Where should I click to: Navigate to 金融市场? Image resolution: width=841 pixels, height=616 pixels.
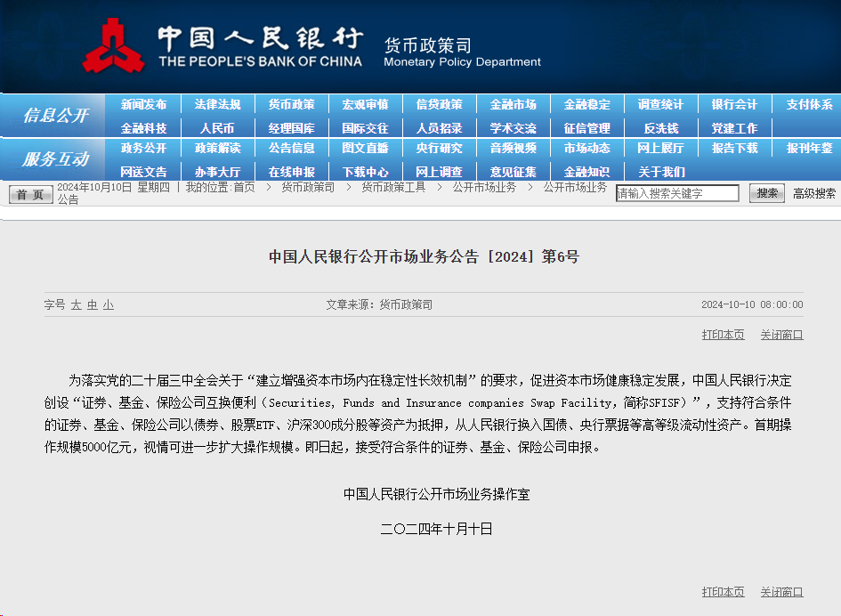[x=513, y=104]
